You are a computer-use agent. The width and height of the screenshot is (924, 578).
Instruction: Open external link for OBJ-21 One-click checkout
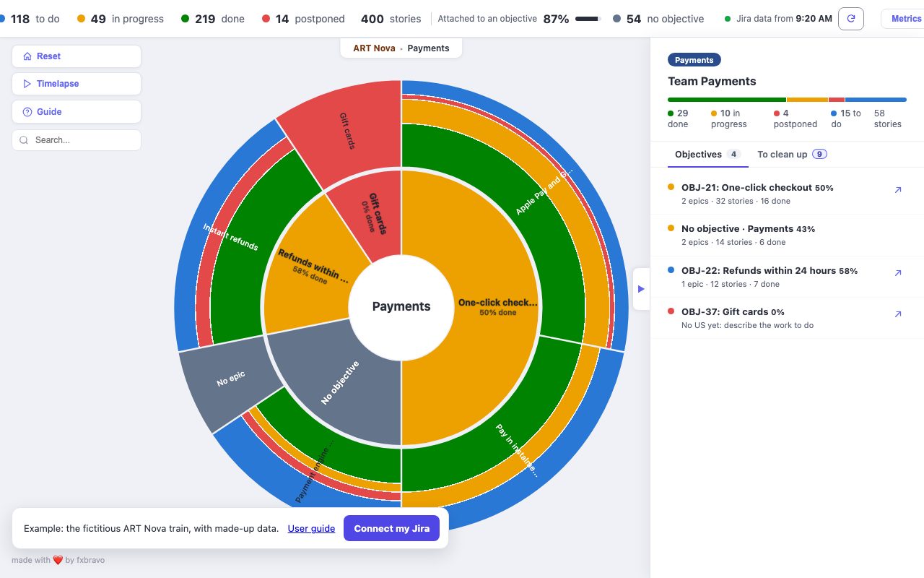tap(898, 190)
